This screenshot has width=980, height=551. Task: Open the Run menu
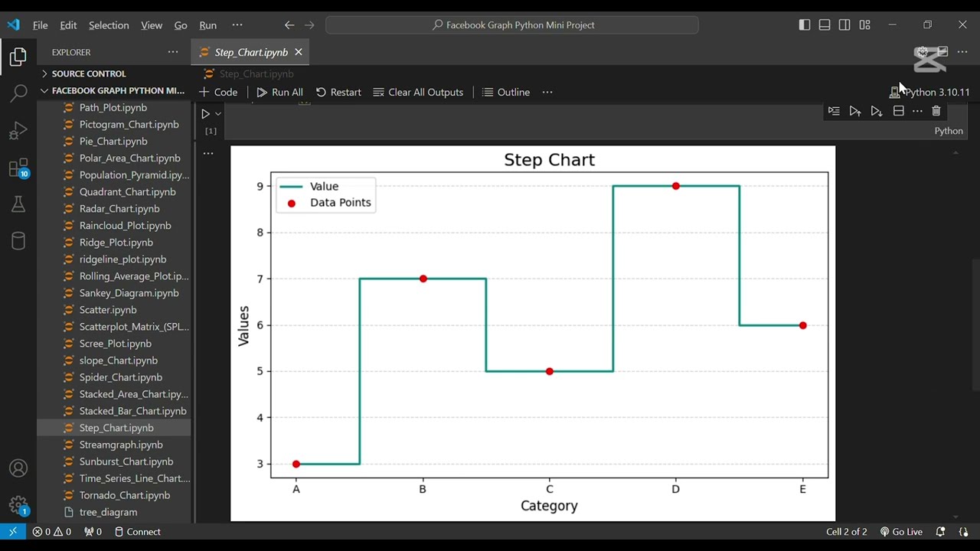(207, 25)
